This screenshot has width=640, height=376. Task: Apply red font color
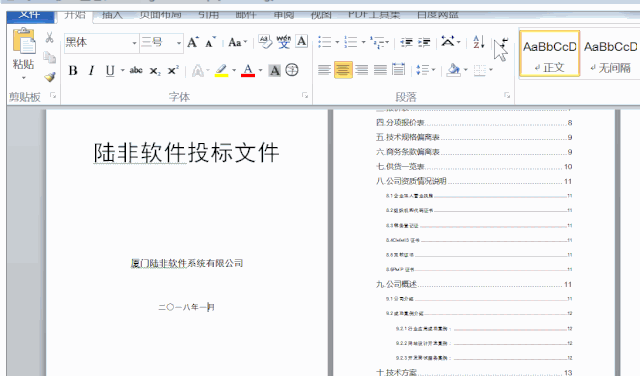[x=248, y=71]
